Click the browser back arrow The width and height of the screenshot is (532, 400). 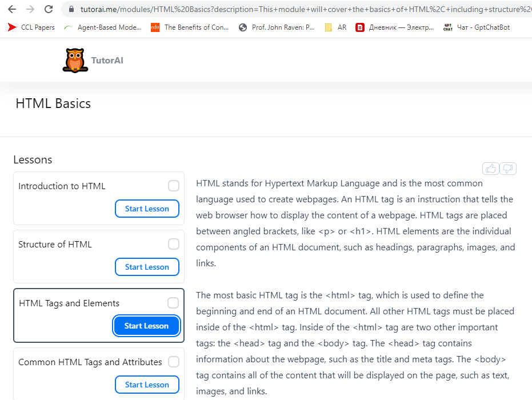coord(12,9)
